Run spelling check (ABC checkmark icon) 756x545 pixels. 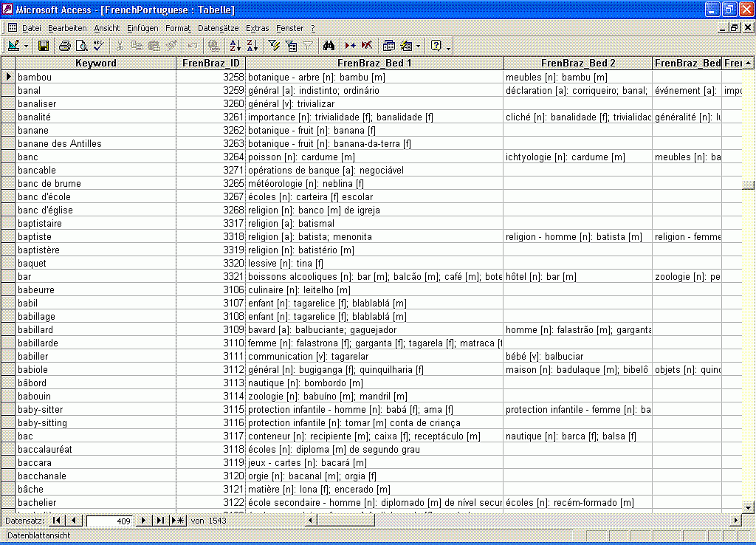[97, 46]
